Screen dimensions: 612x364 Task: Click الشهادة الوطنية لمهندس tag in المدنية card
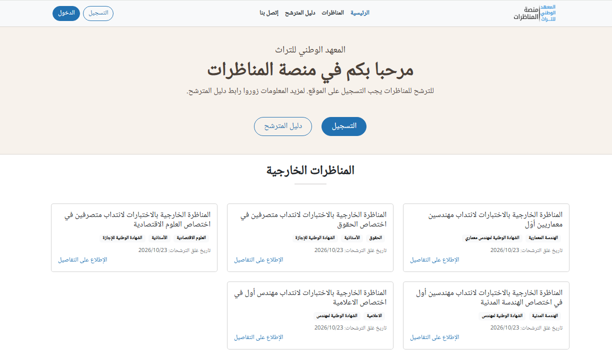(502, 316)
